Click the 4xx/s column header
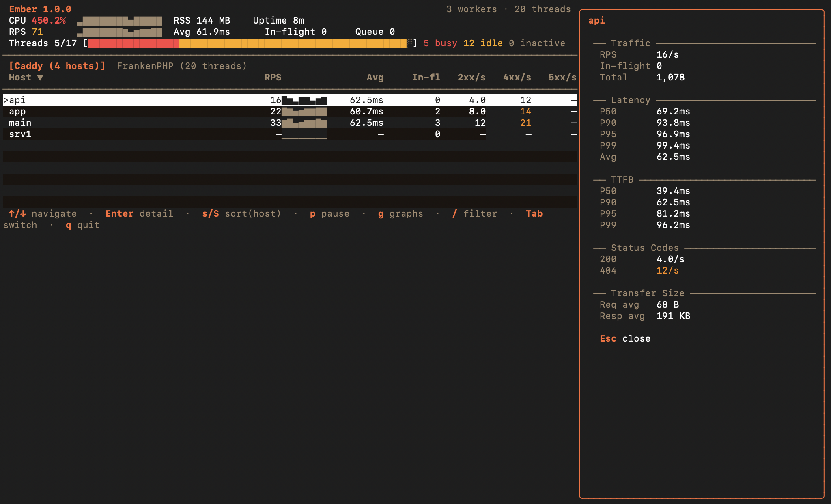This screenshot has width=831, height=504. click(x=517, y=78)
